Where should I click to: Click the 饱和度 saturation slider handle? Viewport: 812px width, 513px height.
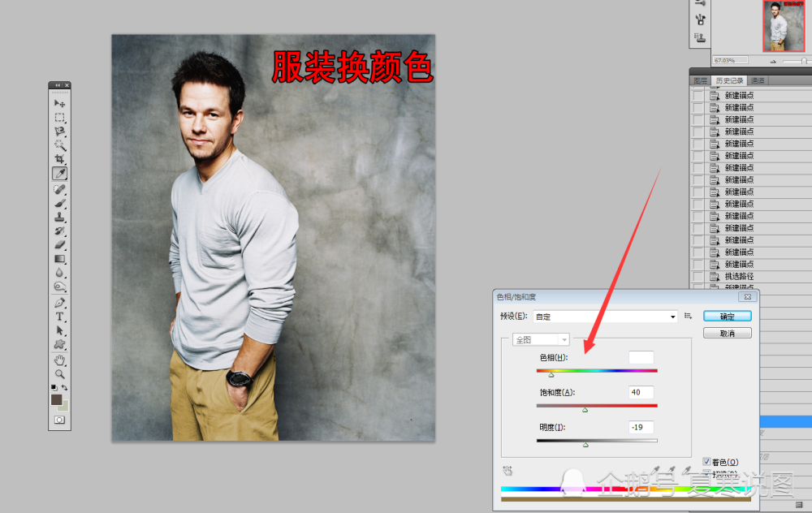(x=585, y=410)
